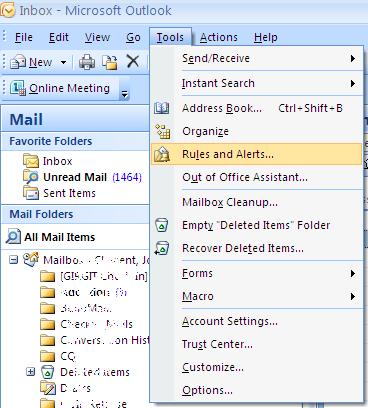Open the View menu
Screen dimensions: 368x408
[x=97, y=37]
